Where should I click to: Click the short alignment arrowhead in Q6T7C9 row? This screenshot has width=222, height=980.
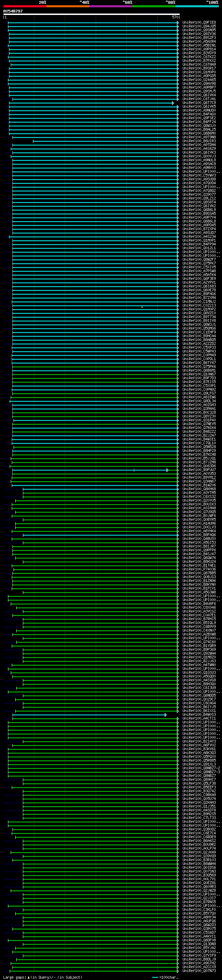(x=173, y=103)
